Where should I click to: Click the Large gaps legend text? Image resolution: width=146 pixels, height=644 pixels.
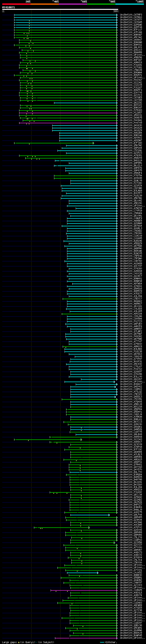click(x=28, y=642)
